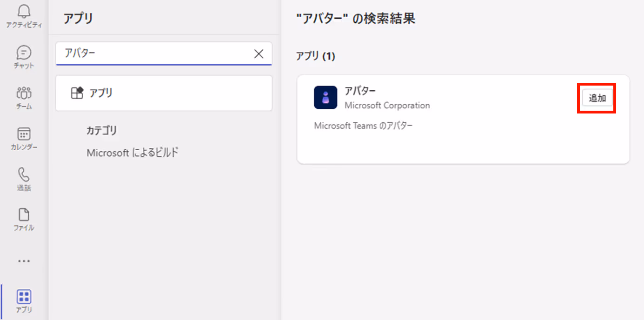Open the アバター app title

[360, 91]
